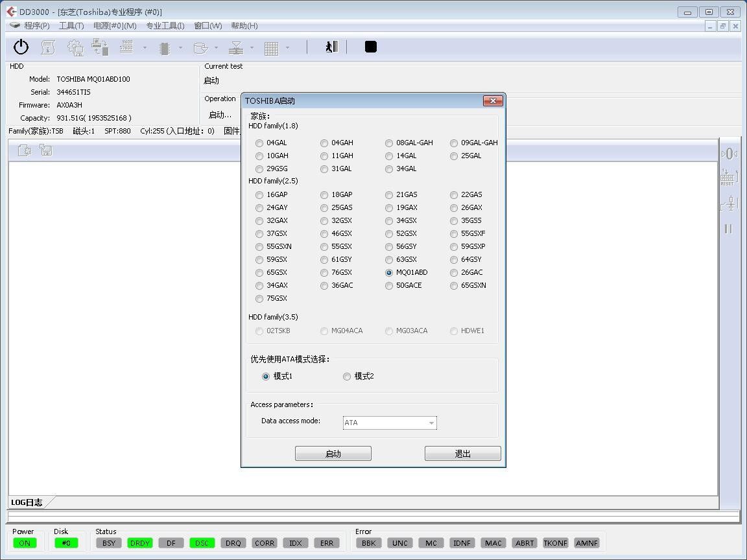Open the gears settings toolbar icon

tap(75, 47)
